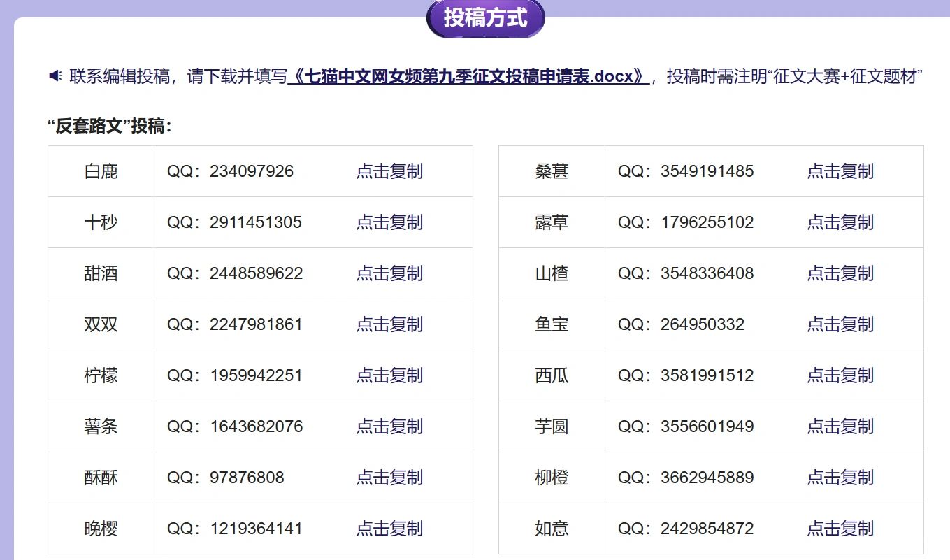Select the editor name 晚樱
Screen dimensions: 950x560
[x=101, y=529]
